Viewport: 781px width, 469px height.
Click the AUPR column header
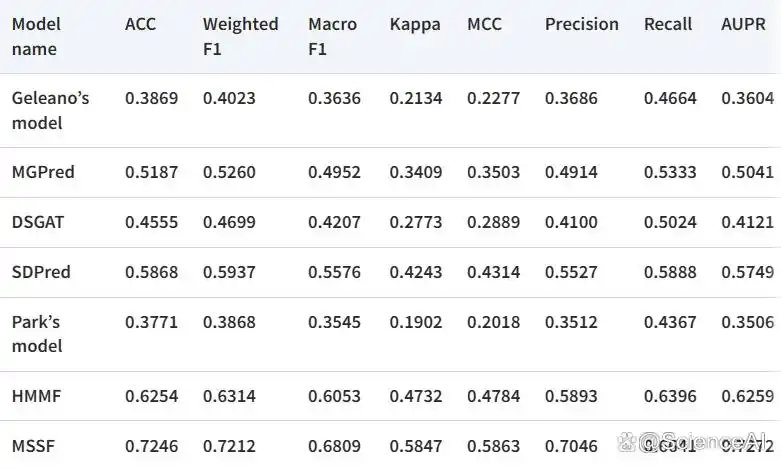click(743, 24)
